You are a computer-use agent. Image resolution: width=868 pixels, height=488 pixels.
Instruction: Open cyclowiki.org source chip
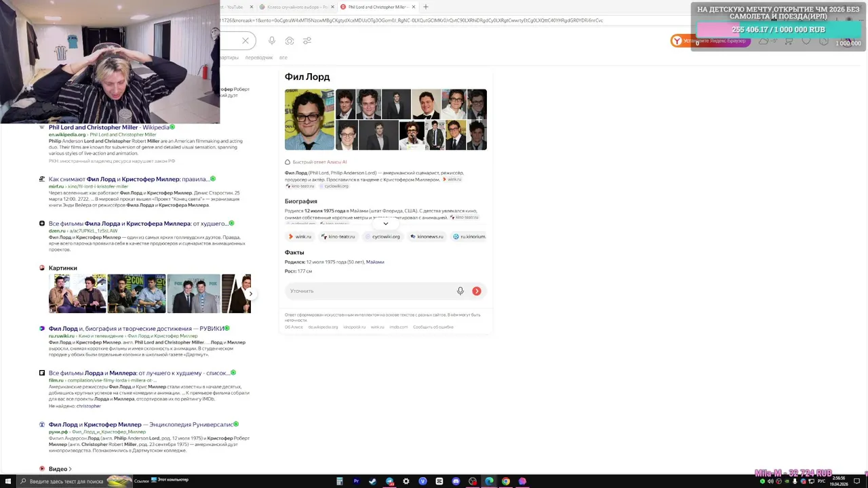(382, 237)
